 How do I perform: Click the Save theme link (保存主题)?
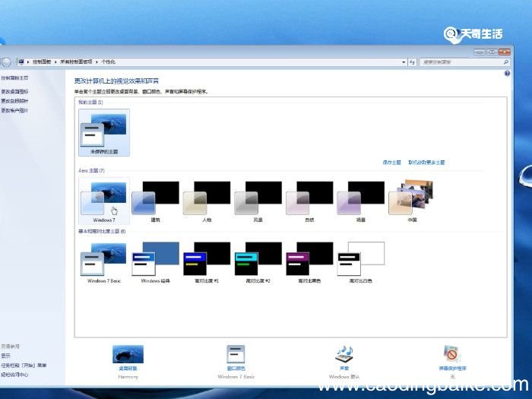point(392,163)
